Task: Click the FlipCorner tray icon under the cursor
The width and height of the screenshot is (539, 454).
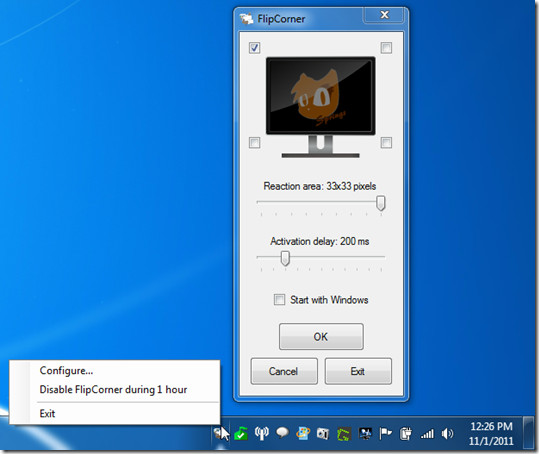Action: pyautogui.click(x=219, y=434)
